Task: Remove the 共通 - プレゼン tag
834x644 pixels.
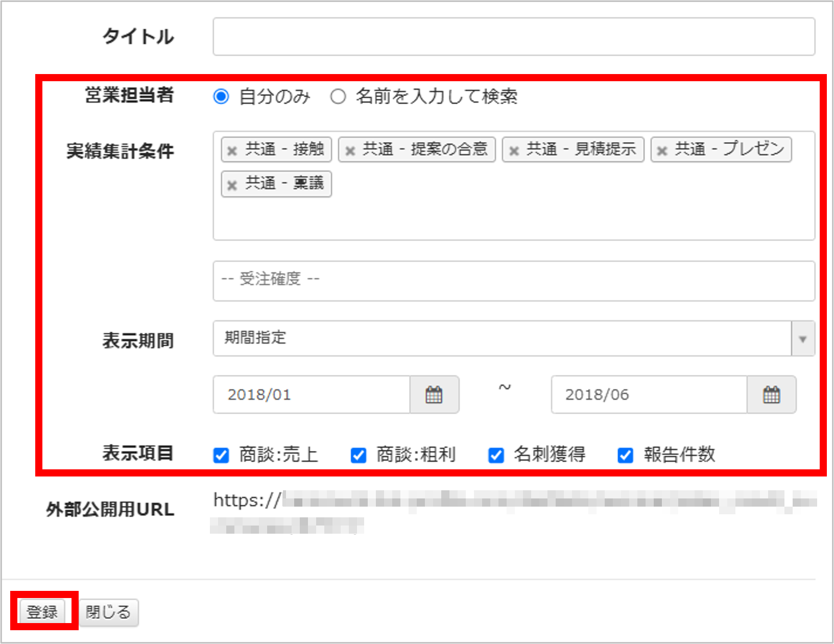Action: click(x=662, y=151)
